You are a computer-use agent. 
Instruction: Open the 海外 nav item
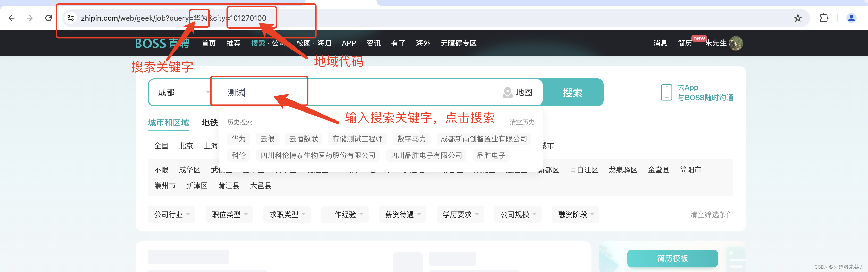tap(423, 43)
